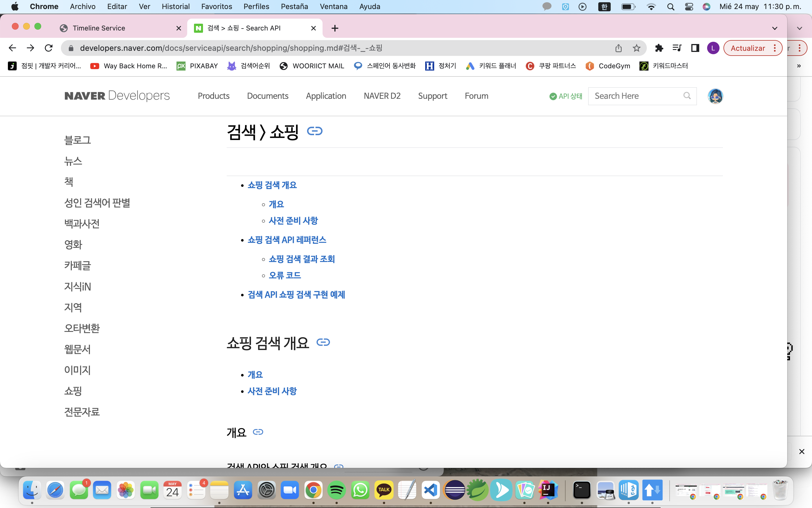Image resolution: width=812 pixels, height=508 pixels.
Task: Click the anchor link icon beside 검색 > 쇼핑 heading
Action: click(x=315, y=131)
